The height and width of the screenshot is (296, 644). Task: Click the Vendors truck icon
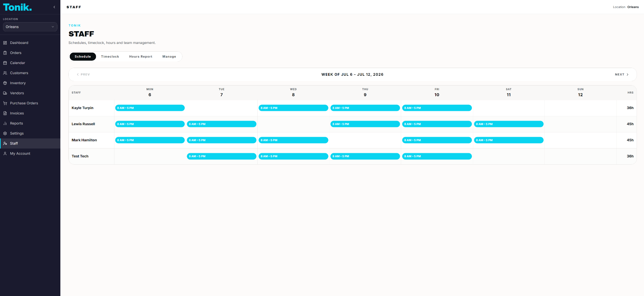pos(5,93)
